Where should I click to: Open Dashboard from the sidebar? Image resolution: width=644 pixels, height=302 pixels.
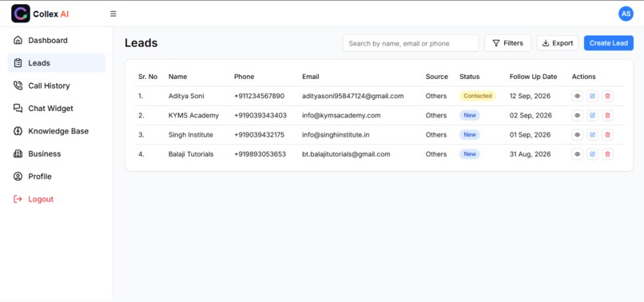pos(56,40)
